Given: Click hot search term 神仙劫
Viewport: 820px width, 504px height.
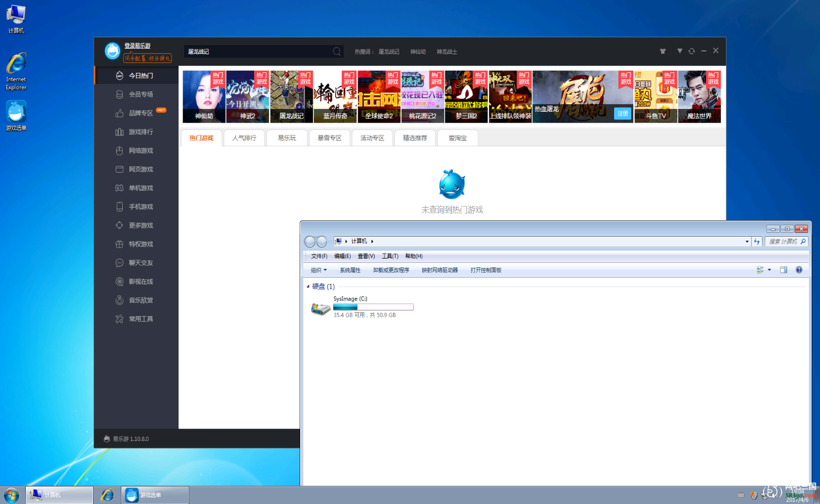Looking at the screenshot, I should point(418,51).
